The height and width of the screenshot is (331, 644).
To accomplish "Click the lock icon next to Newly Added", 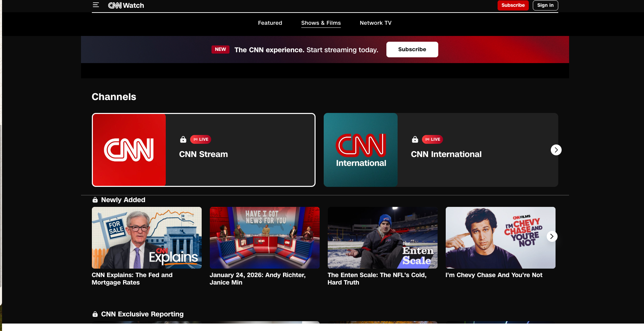I will tap(95, 200).
